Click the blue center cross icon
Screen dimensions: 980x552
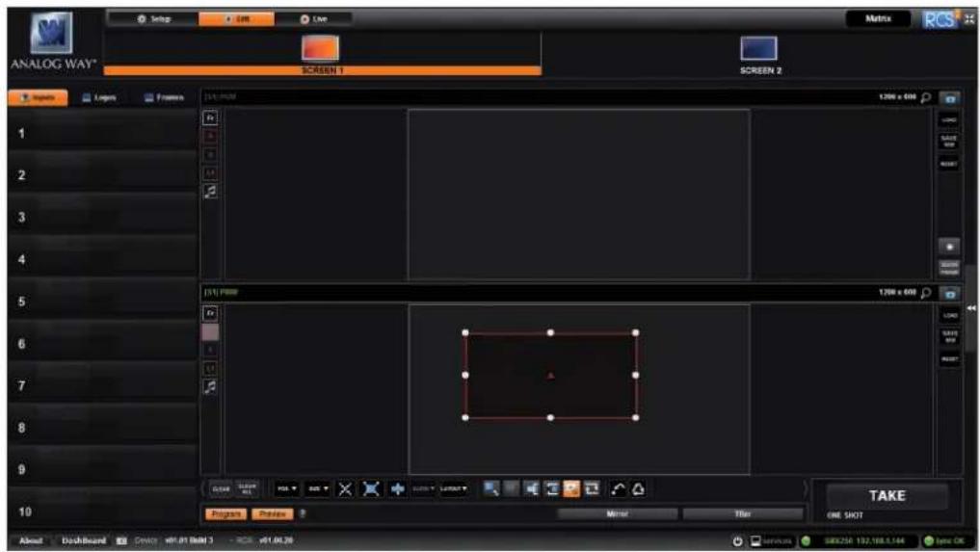398,488
